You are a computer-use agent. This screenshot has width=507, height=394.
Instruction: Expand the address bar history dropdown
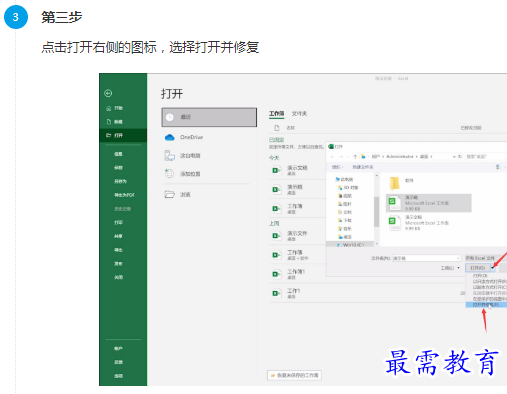tap(454, 156)
